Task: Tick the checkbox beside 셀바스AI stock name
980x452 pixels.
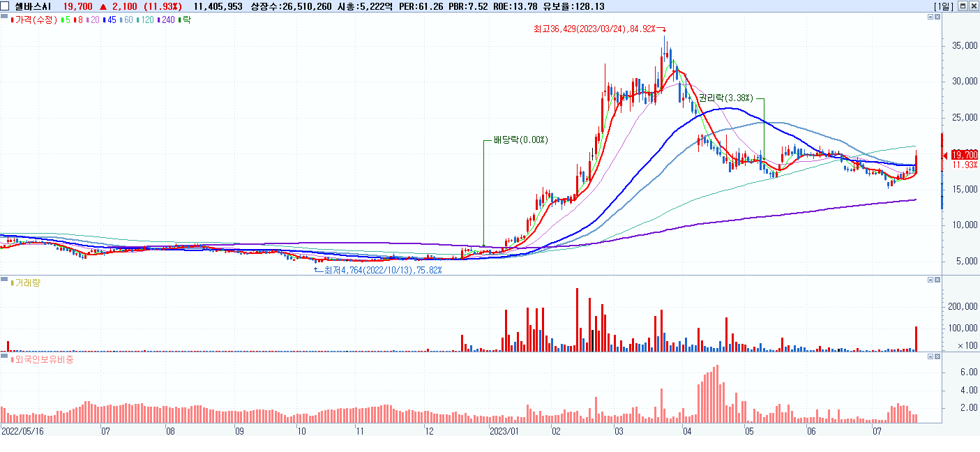Action: point(6,6)
